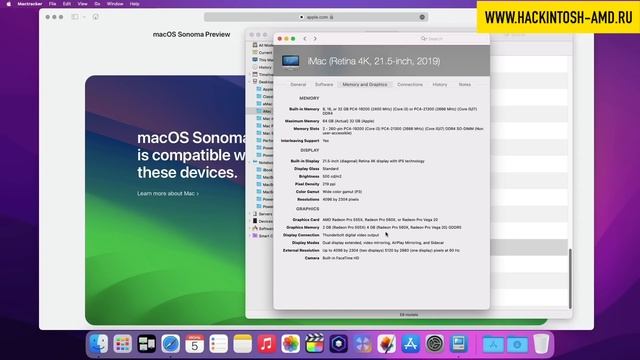Open the History tab in the detail window
The height and width of the screenshot is (360, 640).
point(440,84)
